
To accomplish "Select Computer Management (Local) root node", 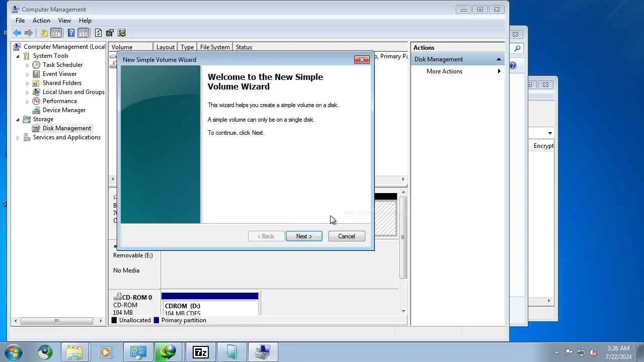I will [64, 47].
